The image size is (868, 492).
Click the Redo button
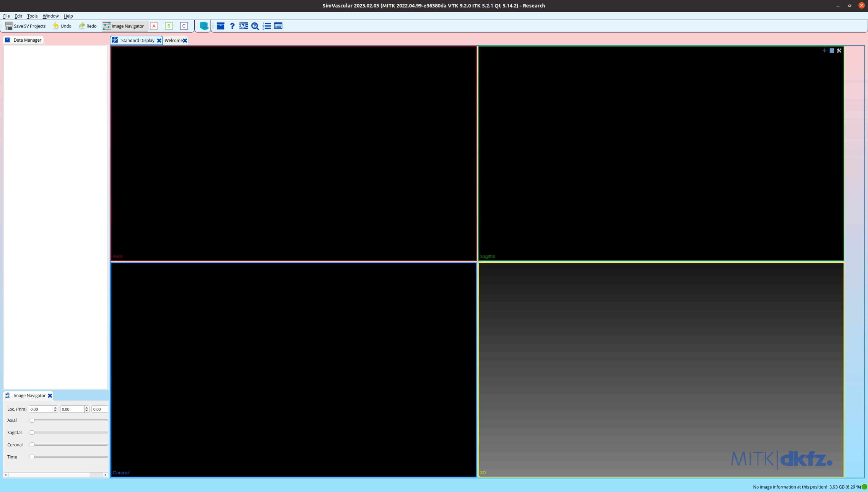pos(87,26)
